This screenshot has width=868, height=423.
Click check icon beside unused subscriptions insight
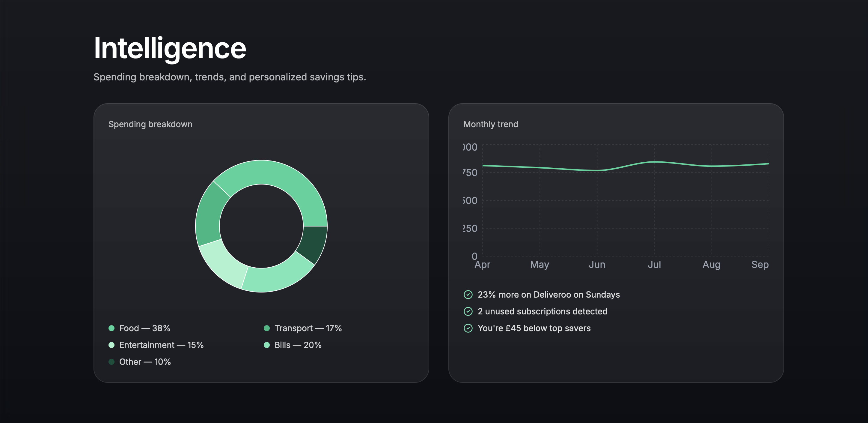(468, 311)
